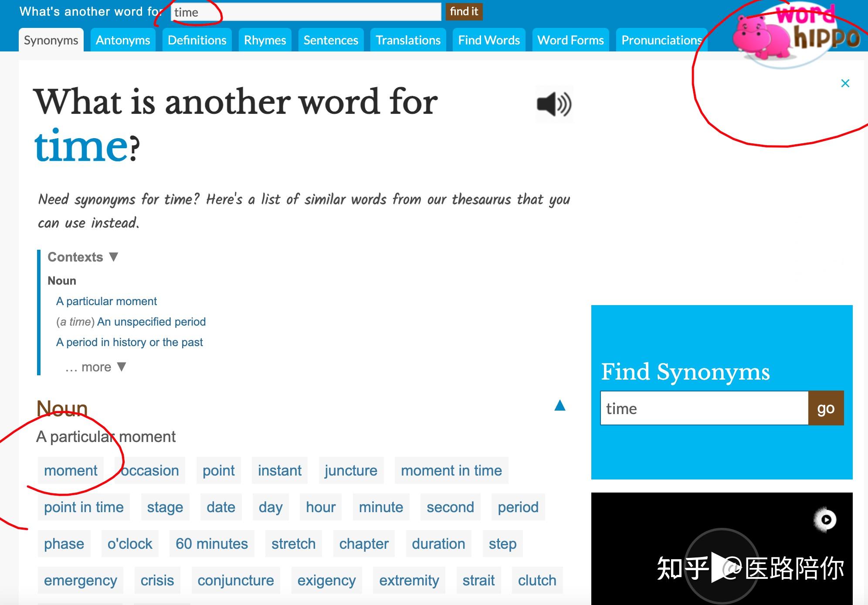Play the video in sidebar
The image size is (868, 605).
point(721,567)
